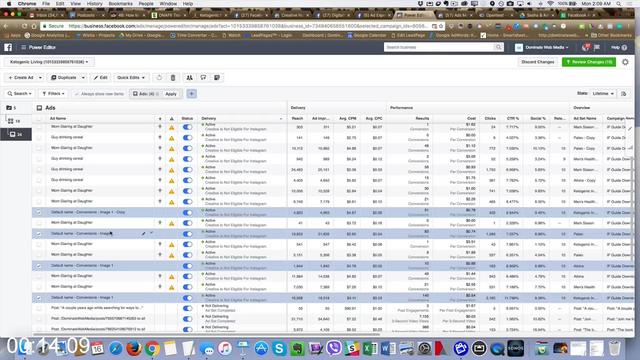Viewport: 640px width, 360px height.
Task: Select the ad sets grid icon in sidebar
Action: tap(11, 121)
